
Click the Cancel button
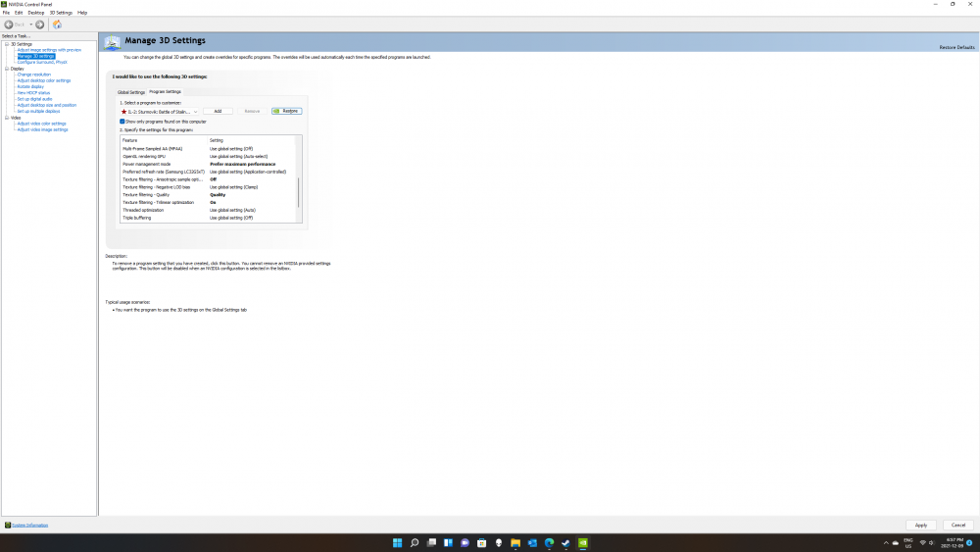pyautogui.click(x=958, y=526)
